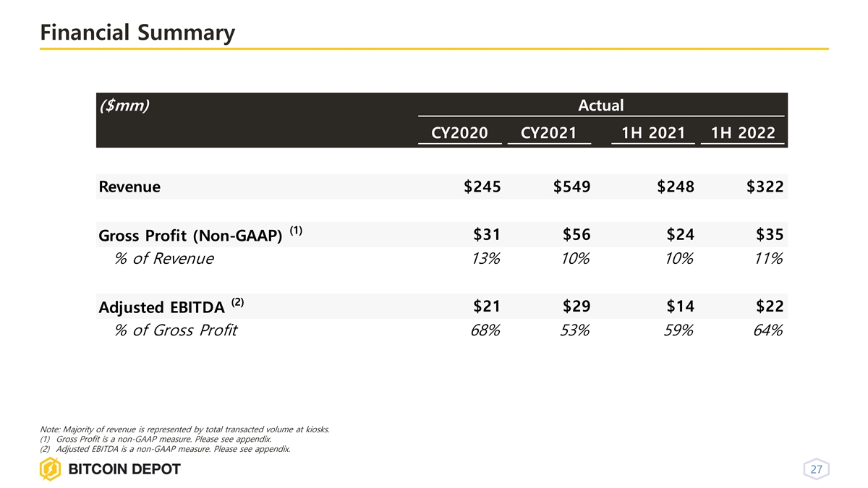Image resolution: width=868 pixels, height=488 pixels.
Task: Click the Gross Profit (Non-GAAP) row label
Action: 190,236
